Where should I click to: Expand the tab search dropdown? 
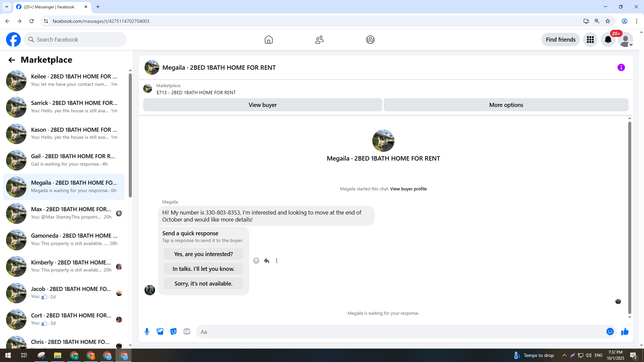(7, 7)
